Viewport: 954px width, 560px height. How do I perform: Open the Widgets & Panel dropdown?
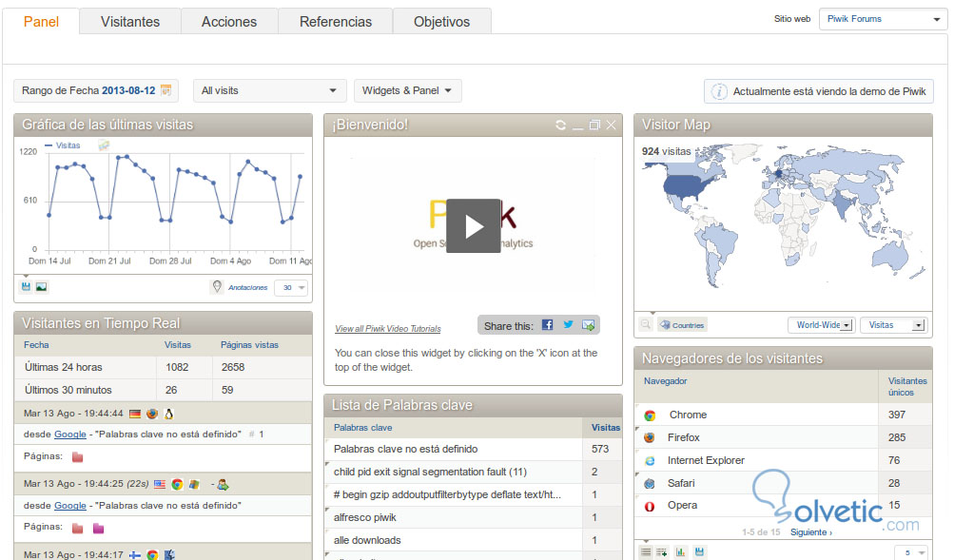coord(408,90)
